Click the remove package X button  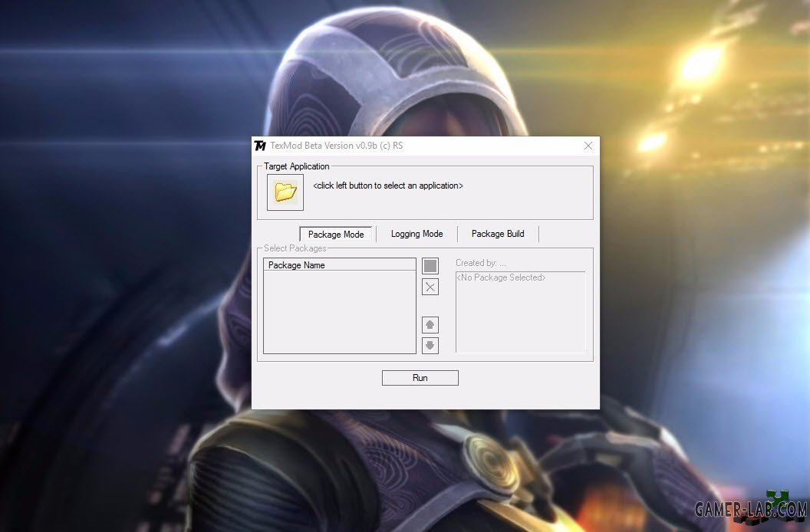pos(430,287)
